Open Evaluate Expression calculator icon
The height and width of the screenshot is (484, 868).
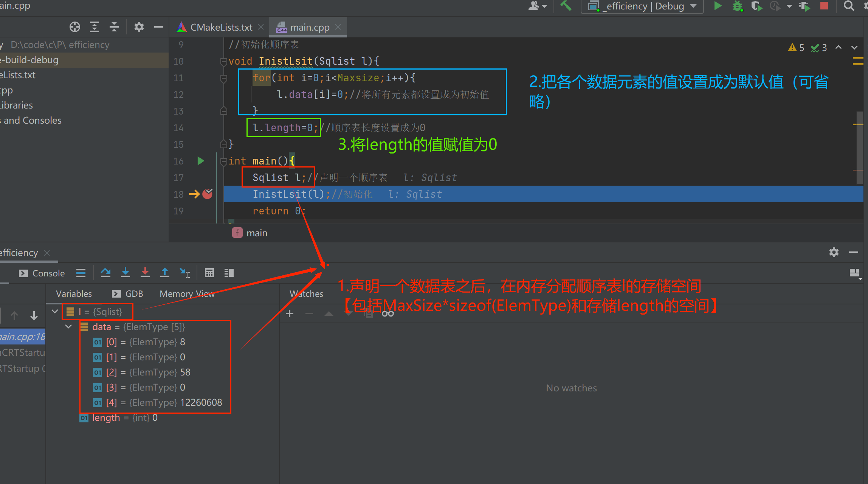(x=209, y=273)
